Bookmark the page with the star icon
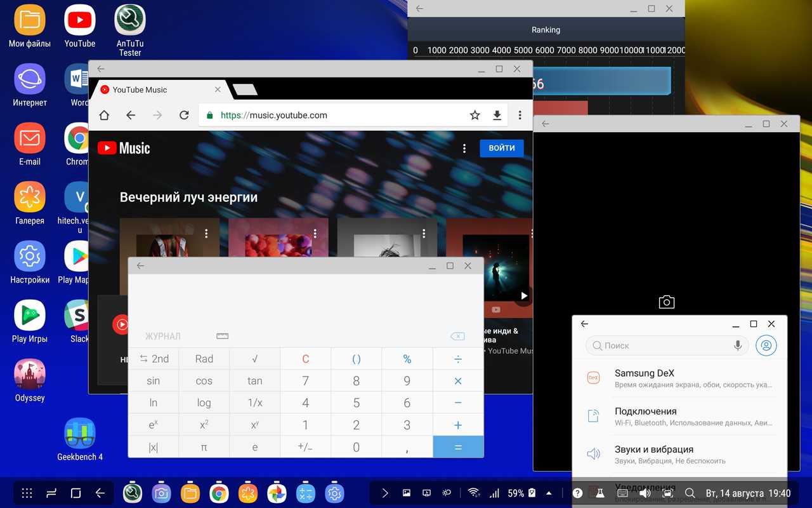812x508 pixels. (475, 115)
